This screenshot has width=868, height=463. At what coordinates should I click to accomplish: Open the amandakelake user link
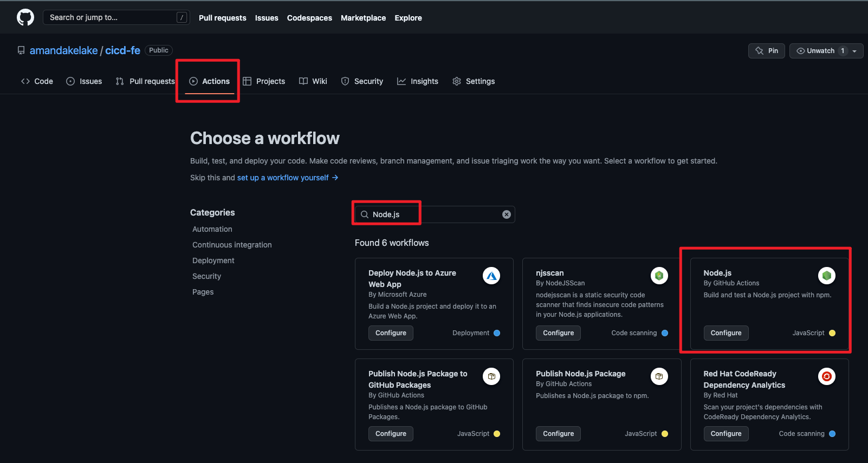click(x=64, y=50)
